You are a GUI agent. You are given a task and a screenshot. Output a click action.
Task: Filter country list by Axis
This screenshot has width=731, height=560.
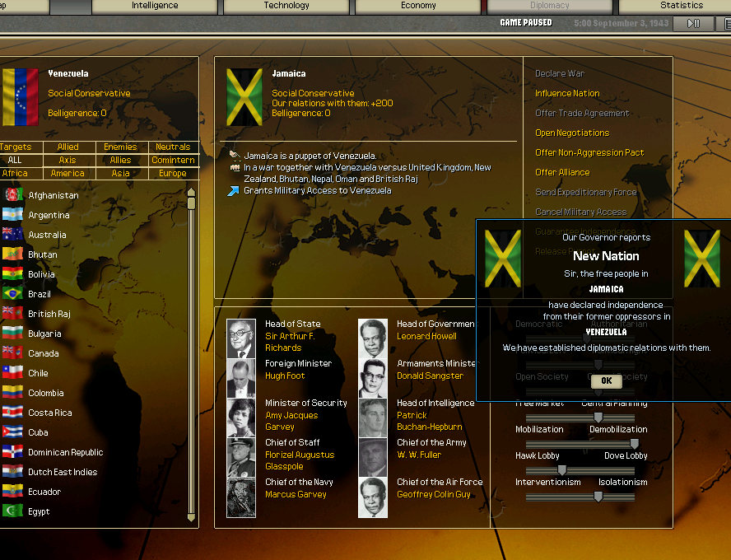click(x=68, y=160)
